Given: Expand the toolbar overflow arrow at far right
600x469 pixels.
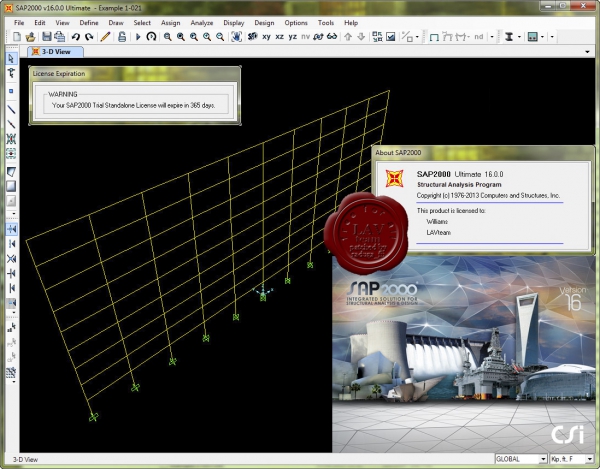Looking at the screenshot, I should 552,37.
